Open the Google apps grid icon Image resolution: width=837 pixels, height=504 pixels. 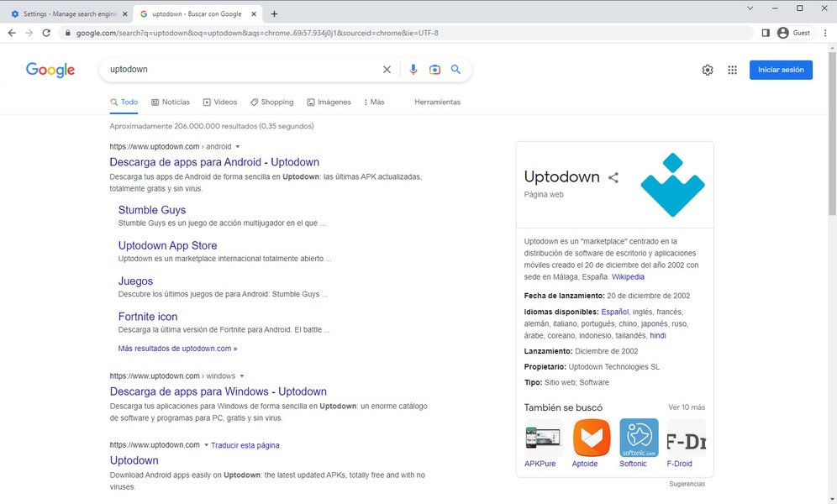click(732, 70)
